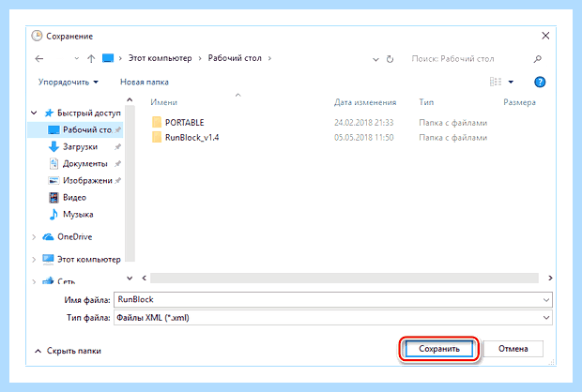Screen dimensions: 582x392
Task: Click the 'PORTABLE' file name
Action: pos(185,123)
